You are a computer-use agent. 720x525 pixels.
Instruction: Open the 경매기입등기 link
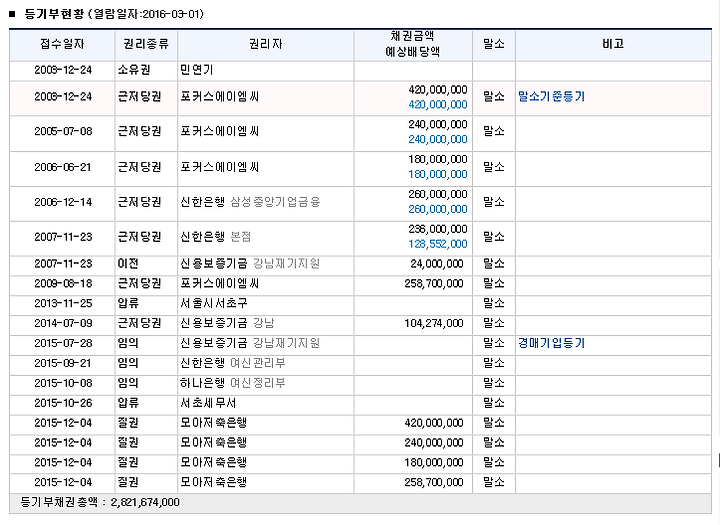coord(551,343)
